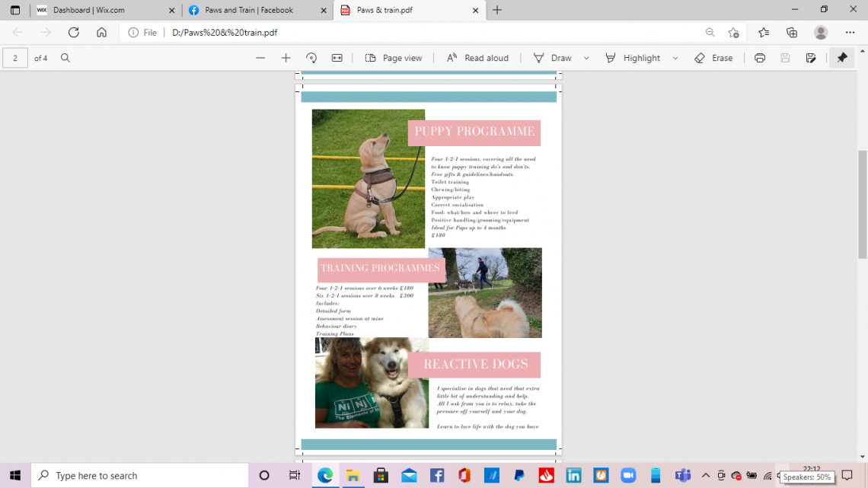Click the Refresh page button
This screenshot has width=868, height=488.
74,32
